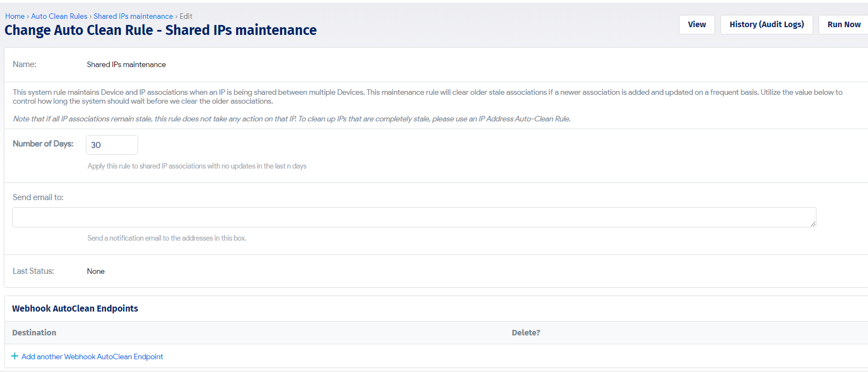
Task: Click the Run Now button
Action: [x=844, y=24]
